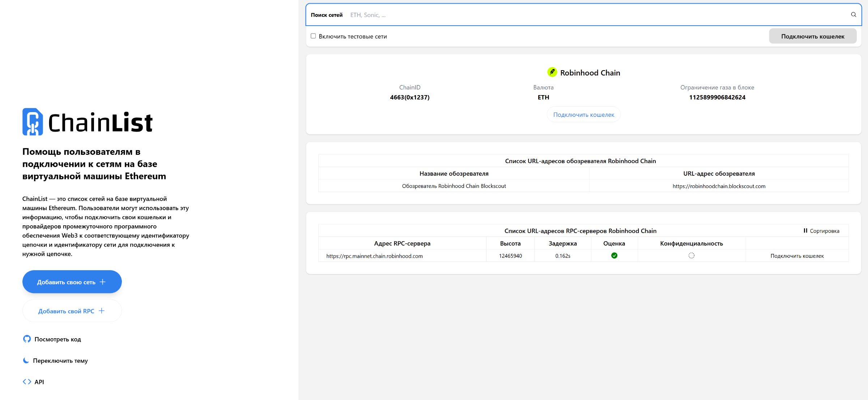Click the Список URL-адресов обозревателя Robinhood Chain heading
This screenshot has height=400, width=868.
coord(580,161)
